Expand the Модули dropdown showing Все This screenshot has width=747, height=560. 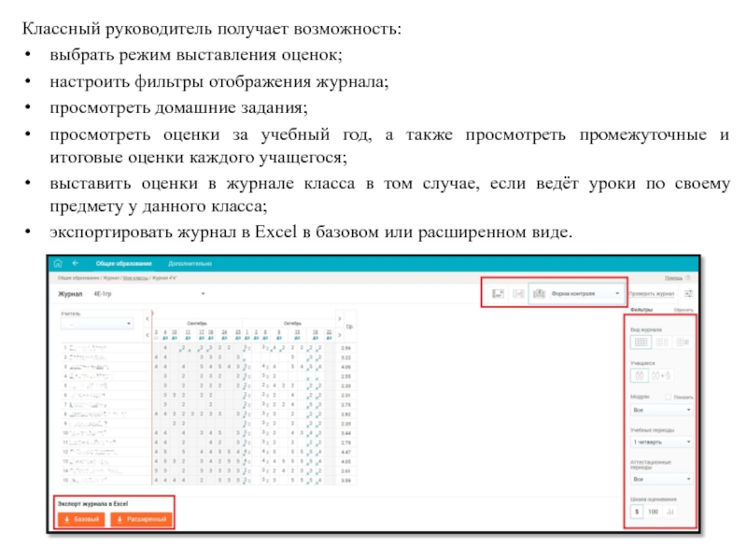pos(661,409)
